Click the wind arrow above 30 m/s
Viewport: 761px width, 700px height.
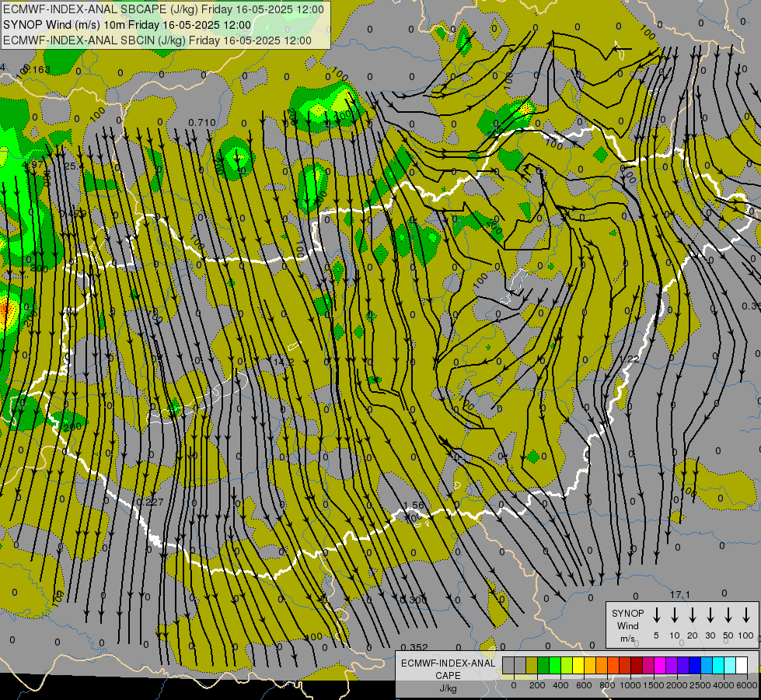coord(710,615)
